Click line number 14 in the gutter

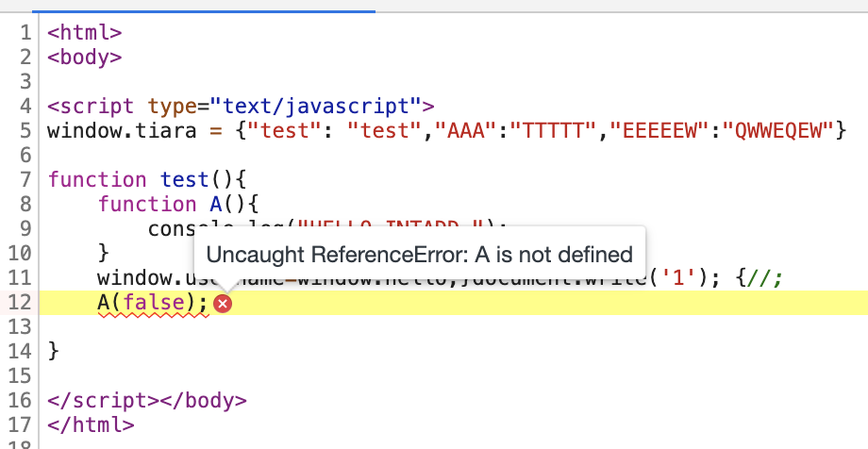[21, 352]
